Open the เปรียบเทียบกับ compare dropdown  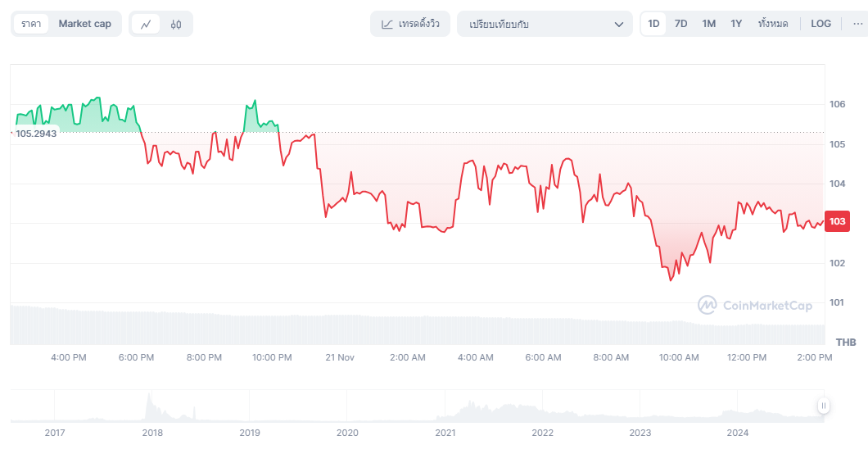coord(545,25)
